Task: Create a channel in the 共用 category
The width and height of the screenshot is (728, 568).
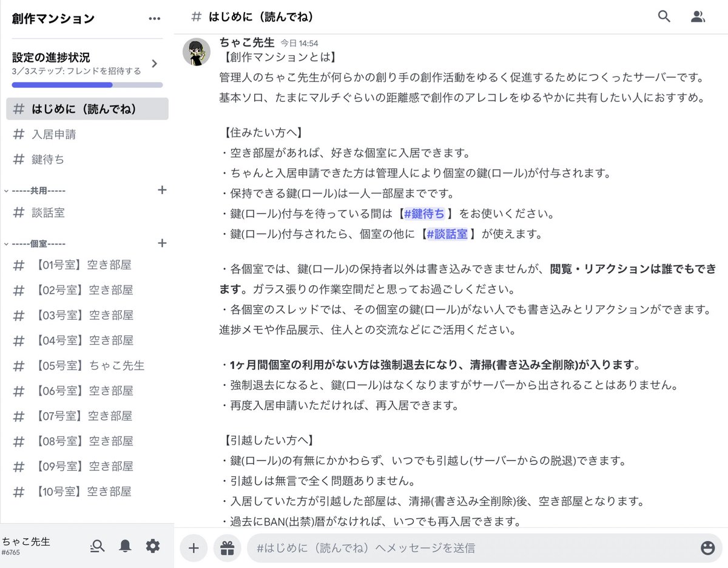Action: click(162, 190)
